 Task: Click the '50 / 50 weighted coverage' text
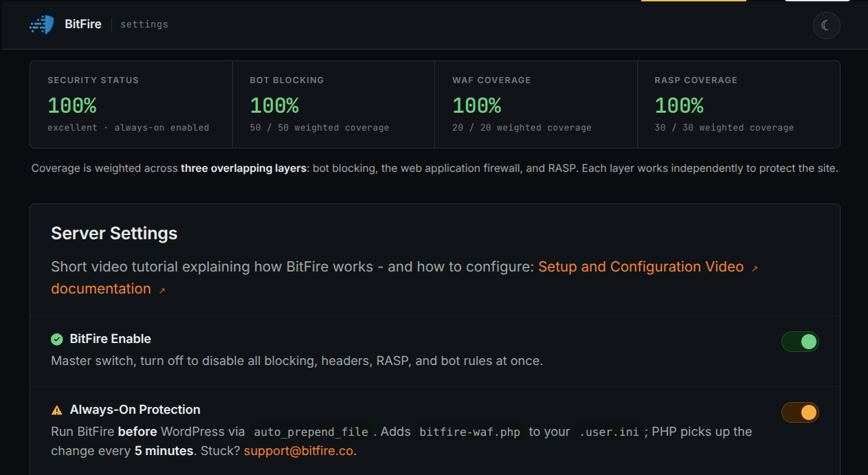(x=320, y=128)
